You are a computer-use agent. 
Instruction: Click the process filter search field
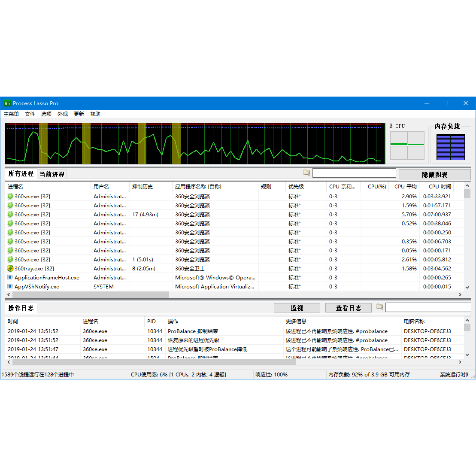coord(354,173)
